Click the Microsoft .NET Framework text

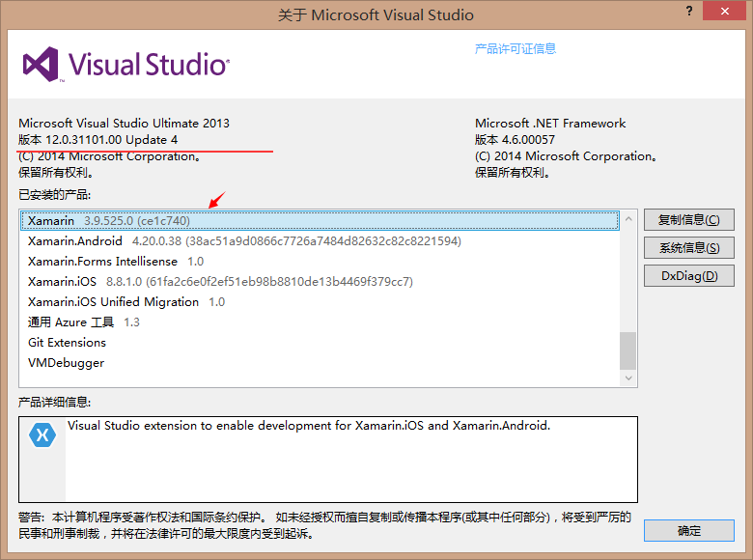pos(550,124)
